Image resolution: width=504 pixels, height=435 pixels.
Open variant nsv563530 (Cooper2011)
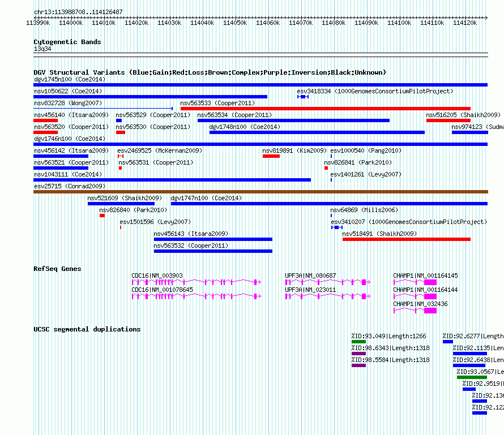point(121,132)
